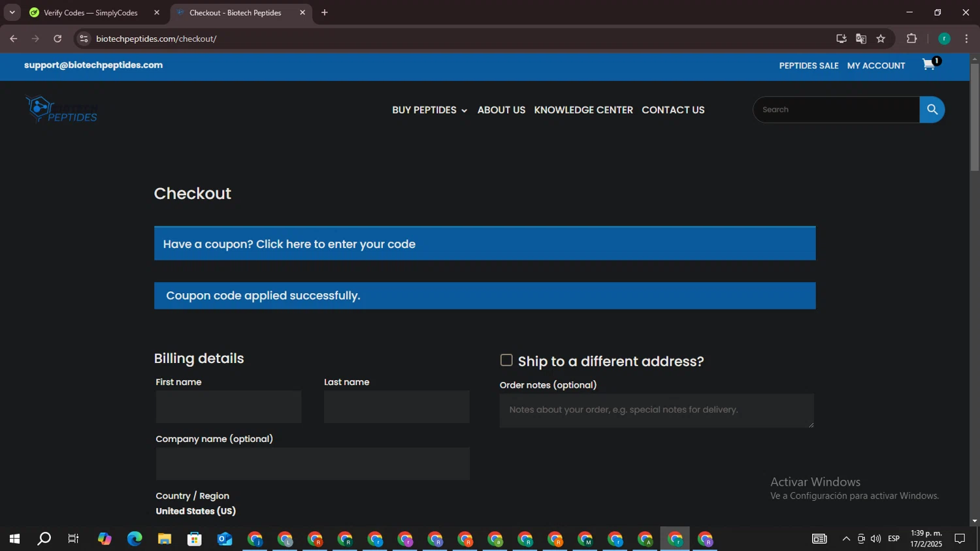The height and width of the screenshot is (551, 980).
Task: Go to the About Us page
Action: click(x=501, y=110)
